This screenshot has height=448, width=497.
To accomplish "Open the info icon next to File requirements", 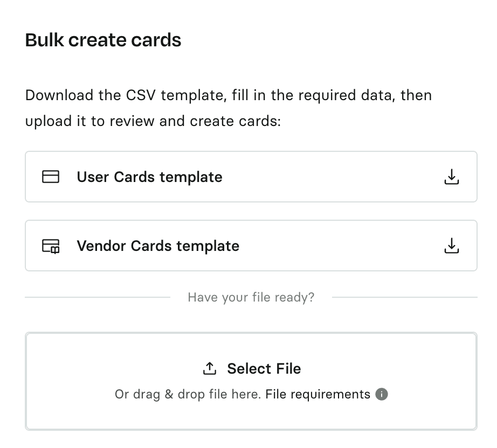I will (x=382, y=394).
